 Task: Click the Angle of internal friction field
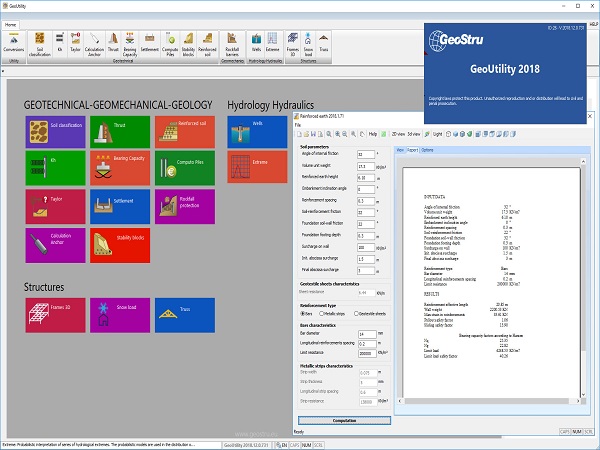pyautogui.click(x=366, y=155)
